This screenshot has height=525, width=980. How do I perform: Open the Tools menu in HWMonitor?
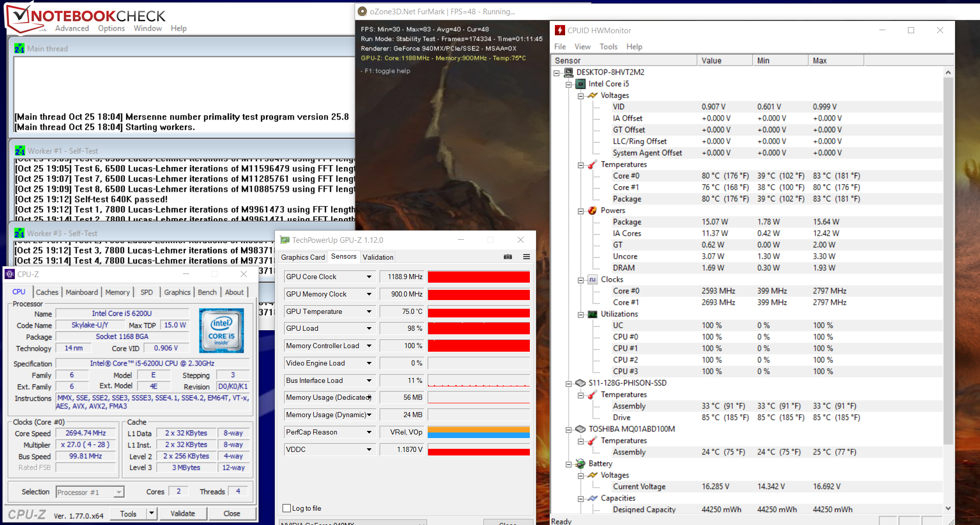coord(609,47)
